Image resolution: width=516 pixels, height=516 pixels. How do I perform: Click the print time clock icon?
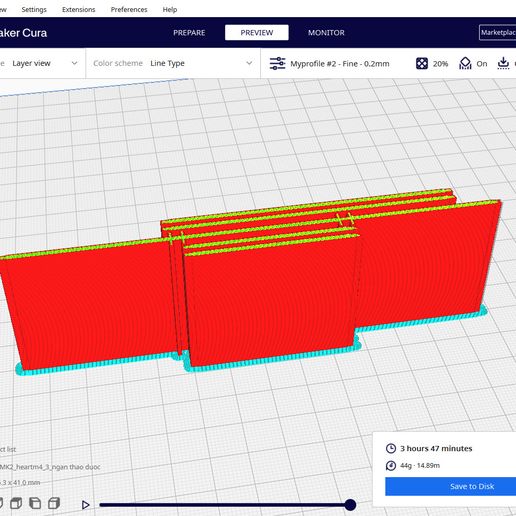tap(391, 448)
